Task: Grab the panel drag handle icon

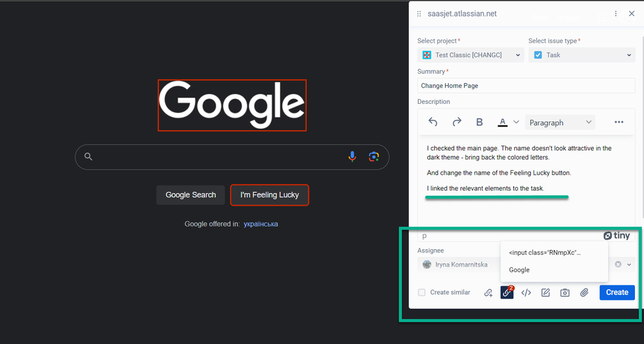Action: pyautogui.click(x=419, y=14)
